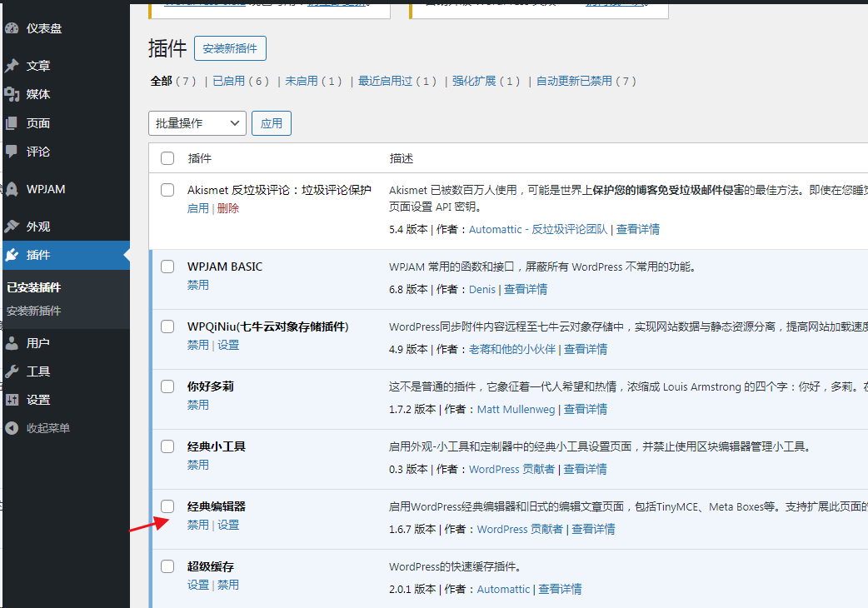The width and height of the screenshot is (868, 608).
Task: Click 设置 under 经典编辑器
Action: pyautogui.click(x=228, y=525)
